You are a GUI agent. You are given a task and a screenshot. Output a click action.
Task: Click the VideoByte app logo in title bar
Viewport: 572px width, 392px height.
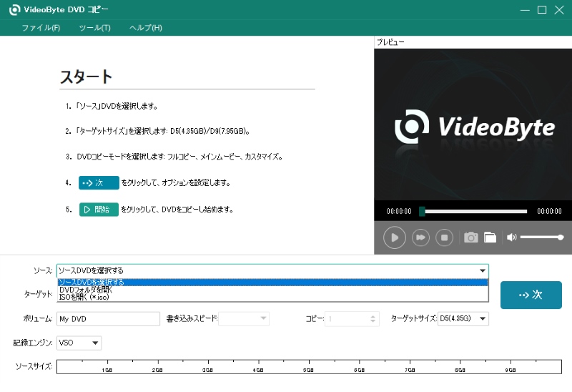pyautogui.click(x=14, y=10)
